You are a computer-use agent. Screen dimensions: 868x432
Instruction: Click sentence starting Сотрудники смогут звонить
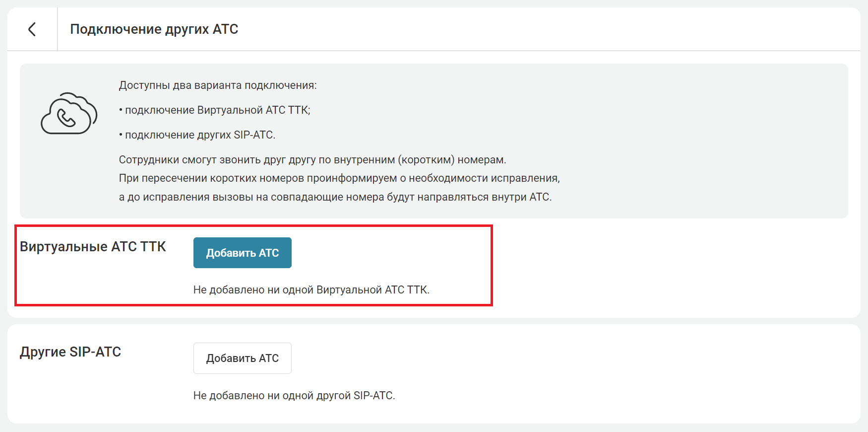coord(312,160)
